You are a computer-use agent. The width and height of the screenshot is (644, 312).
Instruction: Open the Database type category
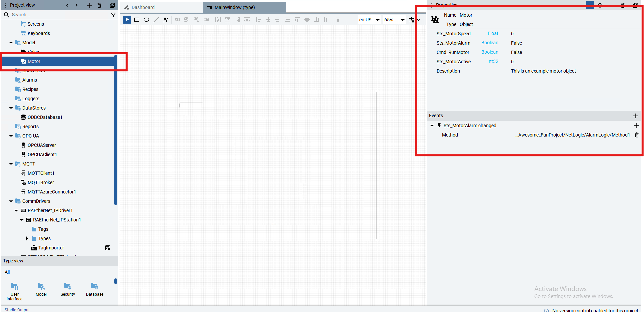95,289
